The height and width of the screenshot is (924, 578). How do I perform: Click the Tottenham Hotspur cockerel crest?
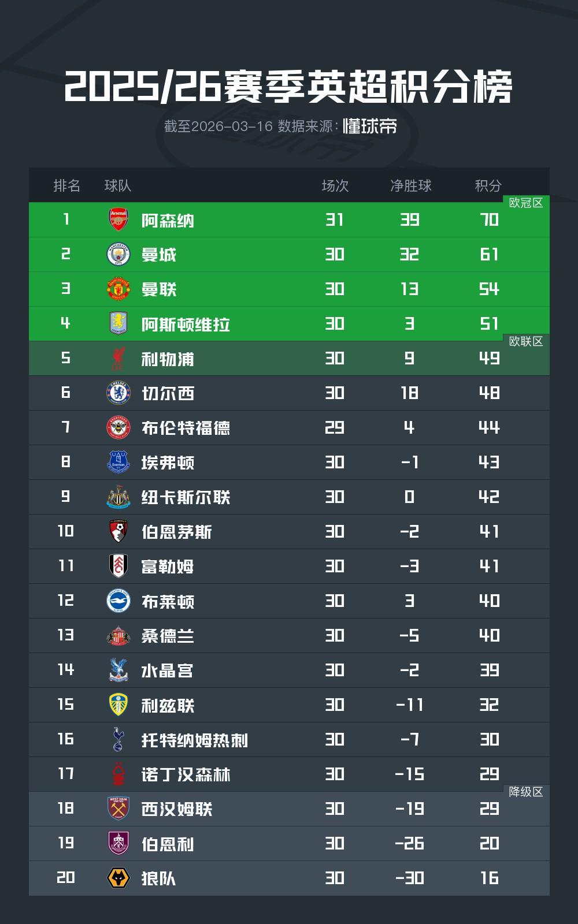click(118, 739)
